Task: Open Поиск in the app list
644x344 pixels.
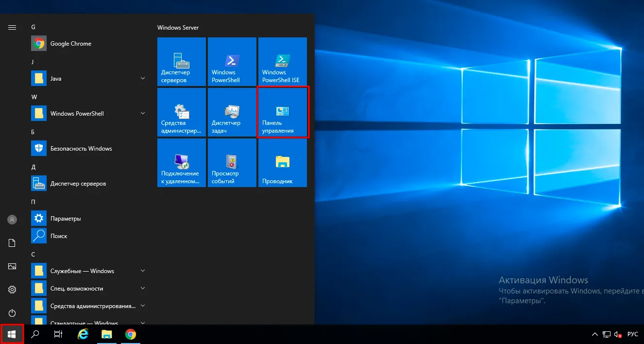Action: tap(89, 236)
